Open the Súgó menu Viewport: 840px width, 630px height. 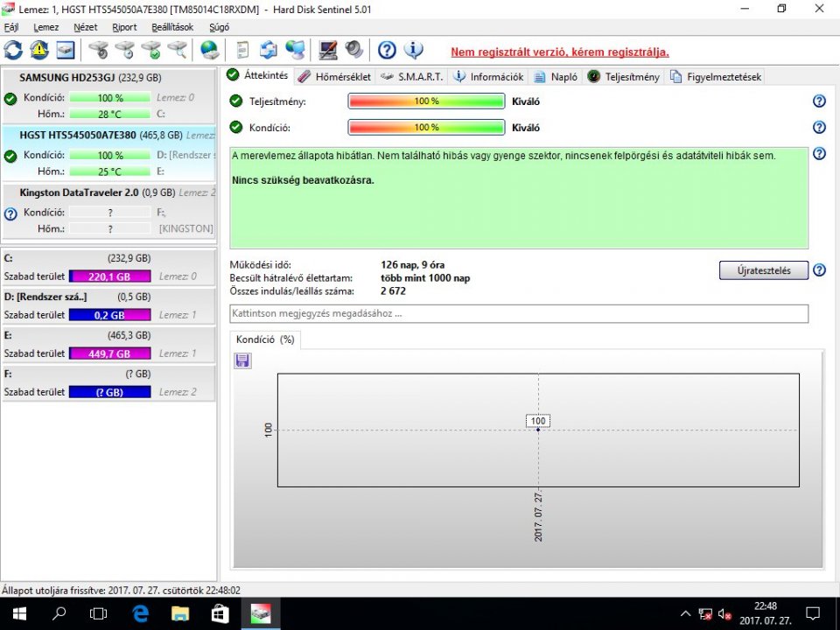tap(219, 27)
